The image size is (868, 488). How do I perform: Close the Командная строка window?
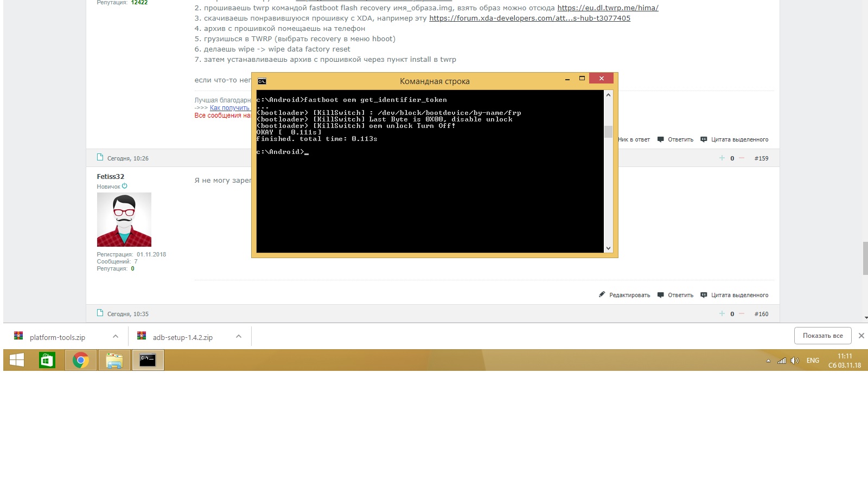pos(601,79)
